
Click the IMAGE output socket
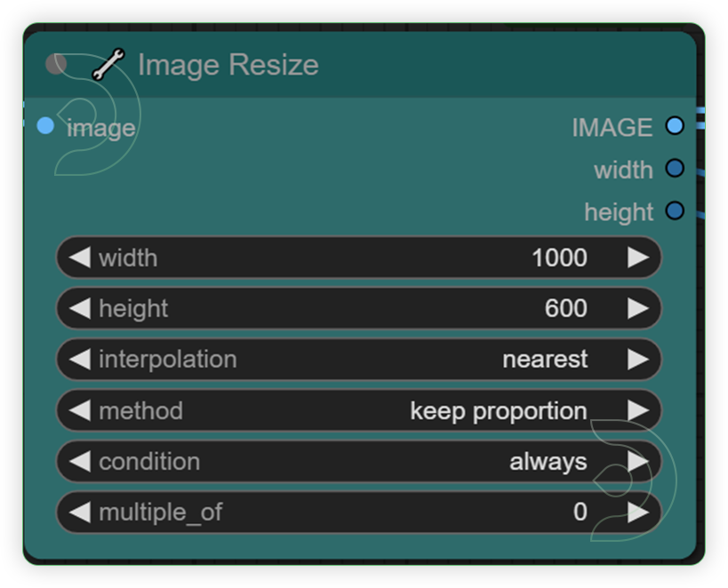pos(675,125)
